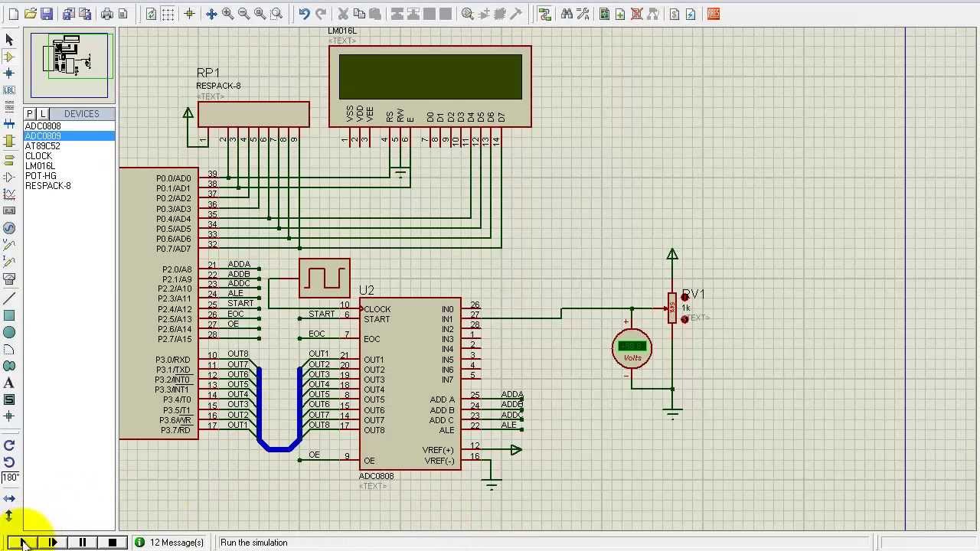Select POT-HG in devices list
Image resolution: width=980 pixels, height=551 pixels.
(70, 176)
